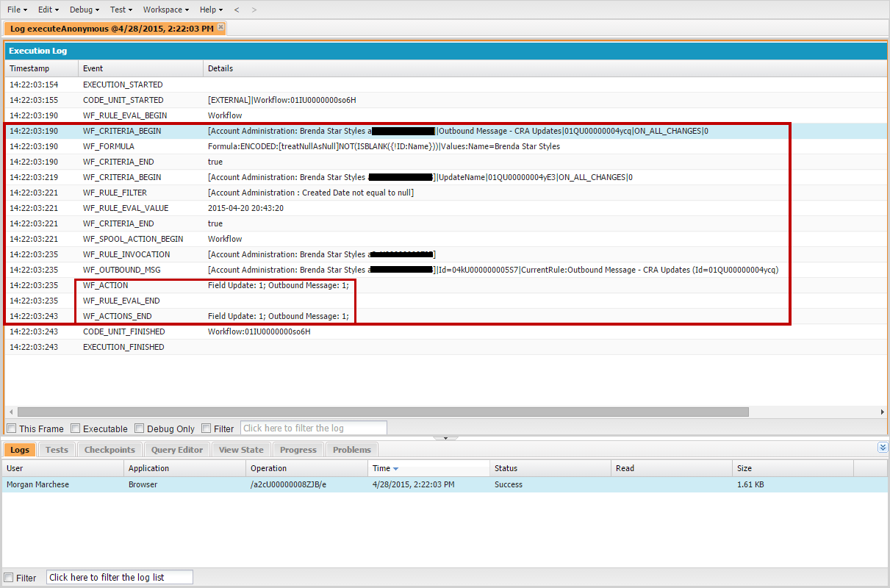This screenshot has height=588, width=890.
Task: Select the Morgan Marchese log entry
Action: (x=444, y=484)
